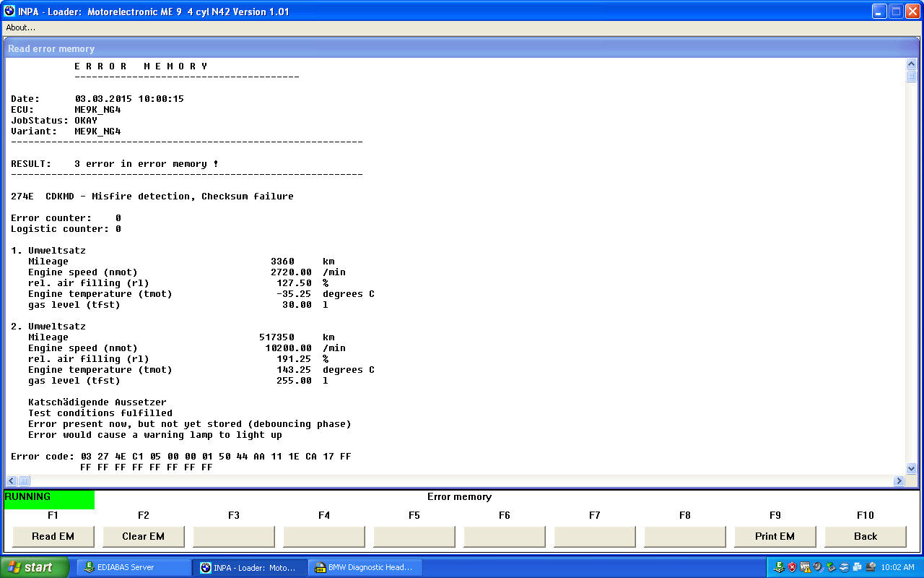The image size is (924, 578).
Task: Click the '1. Umweltsatz' heading
Action: pos(48,250)
